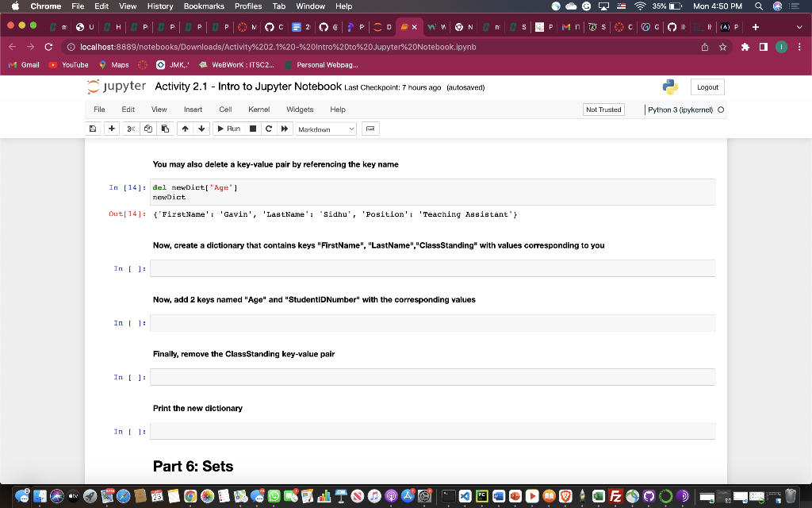Insert a cell below with plus icon
812x508 pixels.
click(x=111, y=129)
